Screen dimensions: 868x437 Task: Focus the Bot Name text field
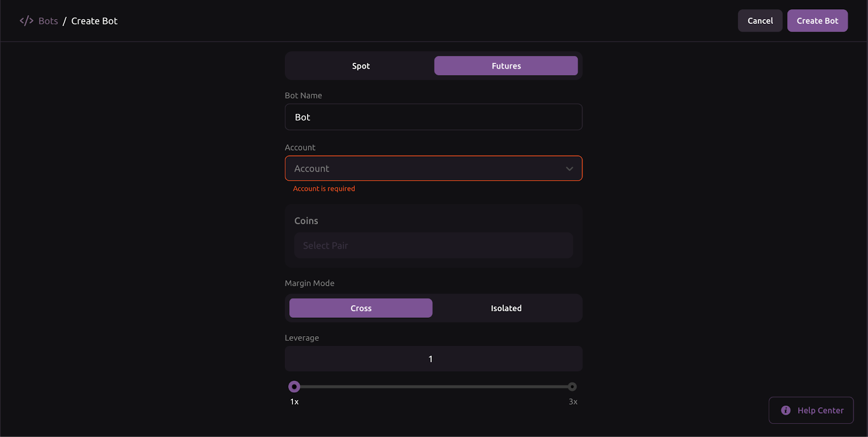[x=433, y=117]
